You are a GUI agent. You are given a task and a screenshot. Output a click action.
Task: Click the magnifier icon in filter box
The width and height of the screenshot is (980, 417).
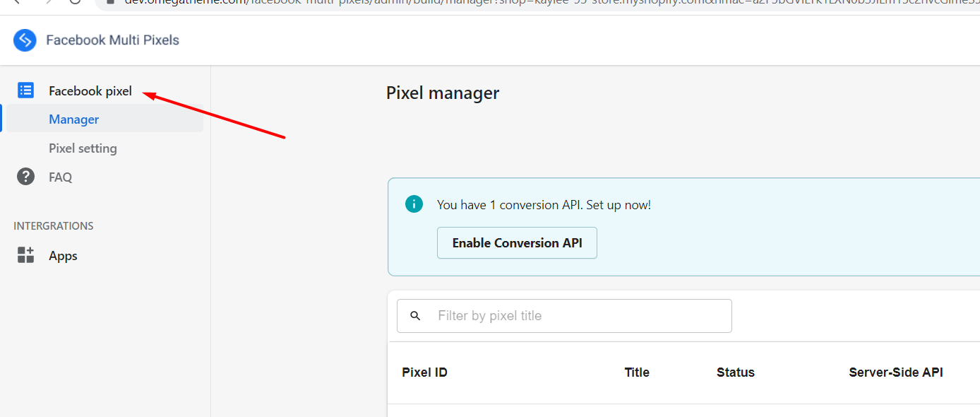pos(415,316)
